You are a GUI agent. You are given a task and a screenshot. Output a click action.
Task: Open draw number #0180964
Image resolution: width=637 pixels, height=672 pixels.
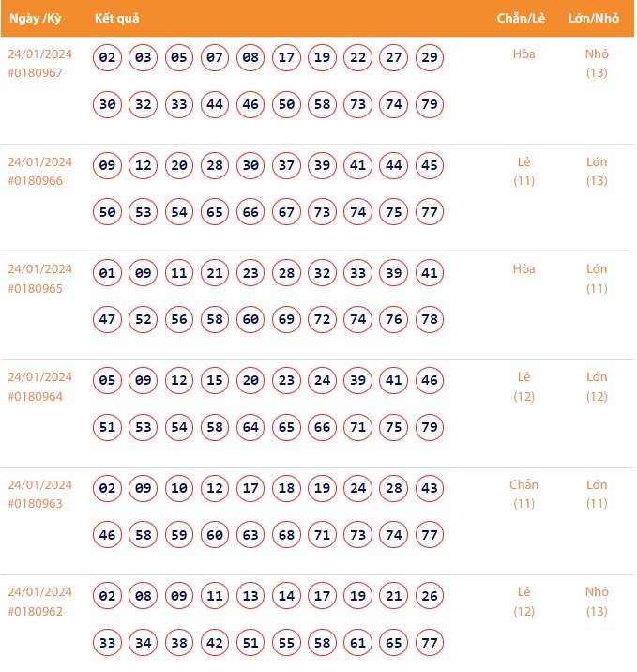(36, 396)
